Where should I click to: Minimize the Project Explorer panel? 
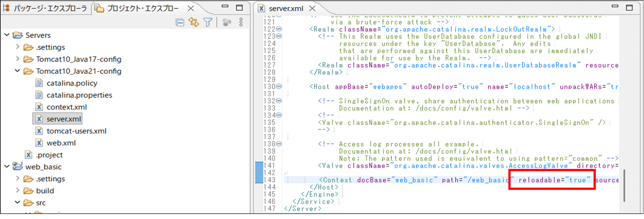[225, 7]
